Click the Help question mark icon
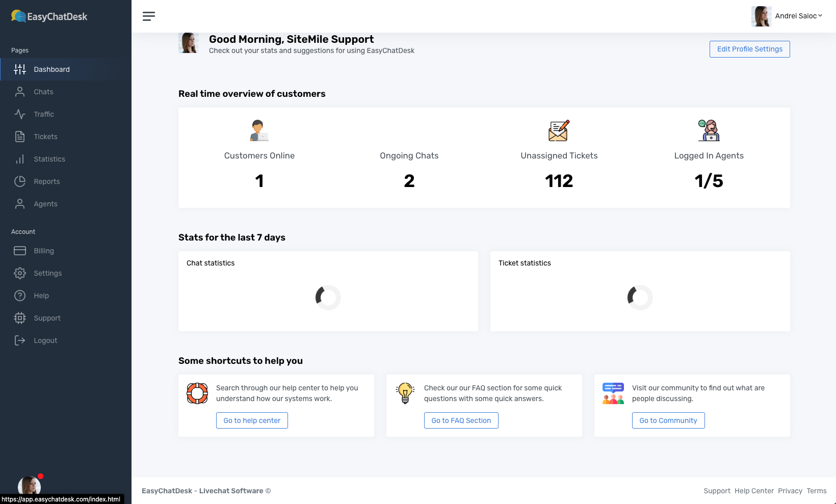Screen dimensions: 836x504 click(x=20, y=296)
